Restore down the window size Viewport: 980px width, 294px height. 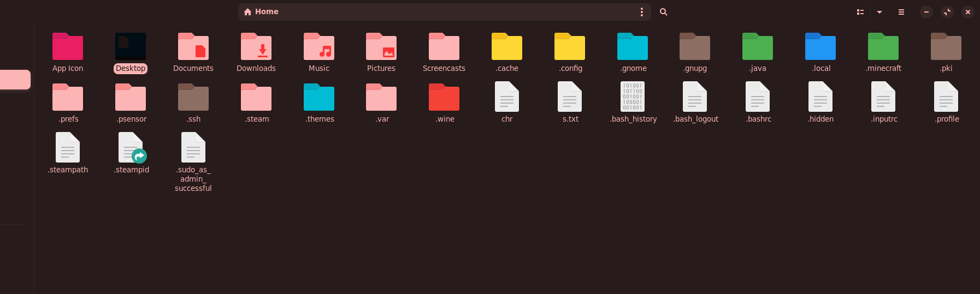[947, 12]
